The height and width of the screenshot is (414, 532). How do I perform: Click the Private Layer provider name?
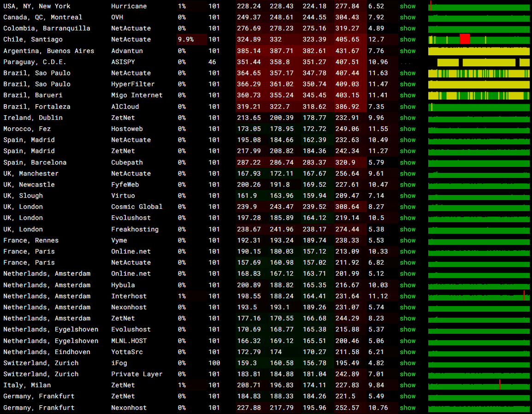[x=137, y=374]
